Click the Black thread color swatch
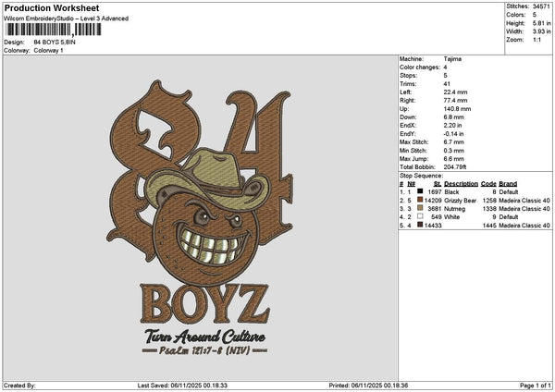Viewport: 555px width, 392px height. coord(420,191)
